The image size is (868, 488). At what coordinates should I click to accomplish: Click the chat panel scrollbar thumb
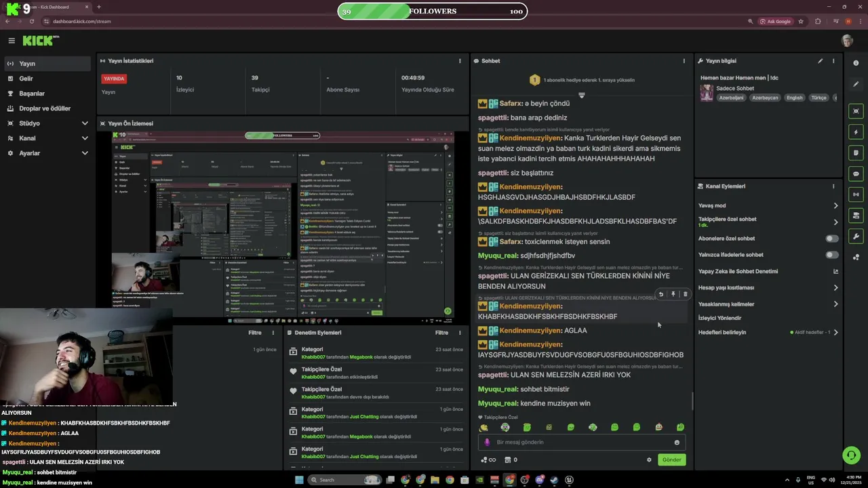click(x=692, y=401)
